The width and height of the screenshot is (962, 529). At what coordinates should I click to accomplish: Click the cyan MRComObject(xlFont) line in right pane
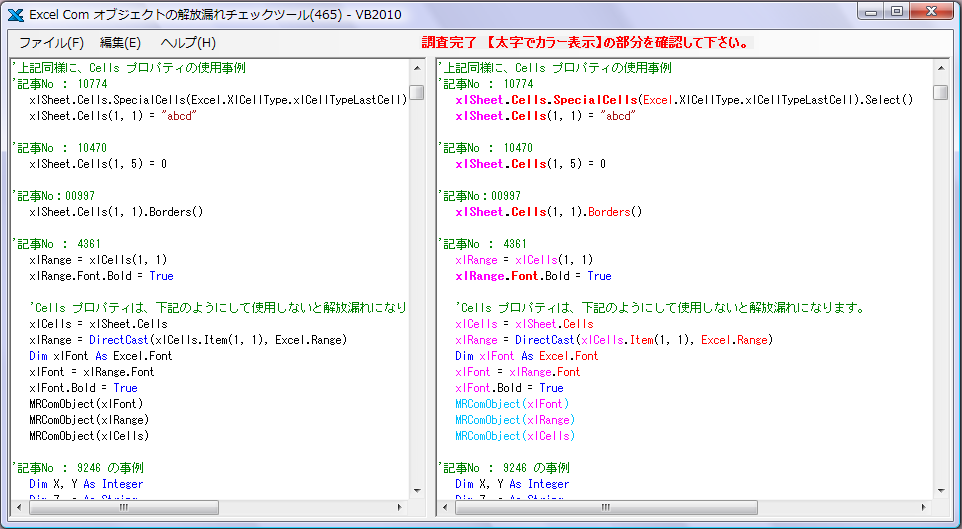click(514, 404)
